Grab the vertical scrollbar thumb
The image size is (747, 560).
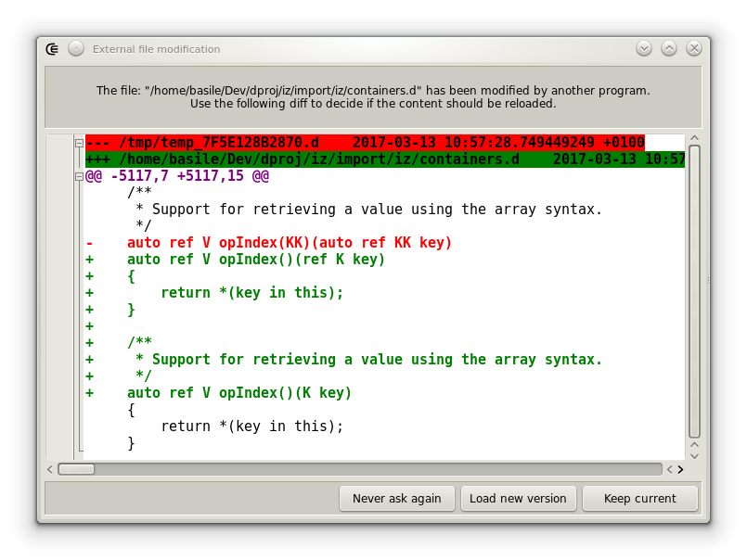point(694,289)
